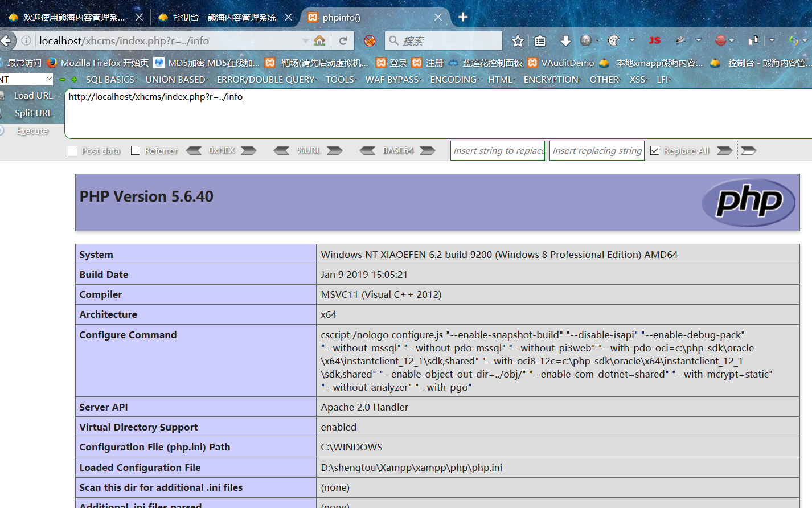Expand URL bar history dropdown arrow

point(306,40)
